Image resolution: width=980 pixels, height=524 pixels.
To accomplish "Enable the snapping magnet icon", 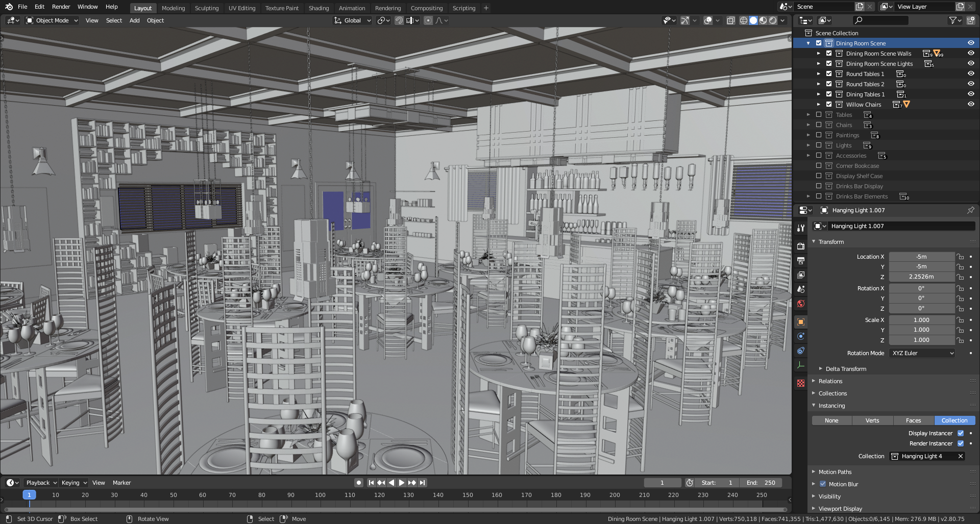I will [x=399, y=20].
